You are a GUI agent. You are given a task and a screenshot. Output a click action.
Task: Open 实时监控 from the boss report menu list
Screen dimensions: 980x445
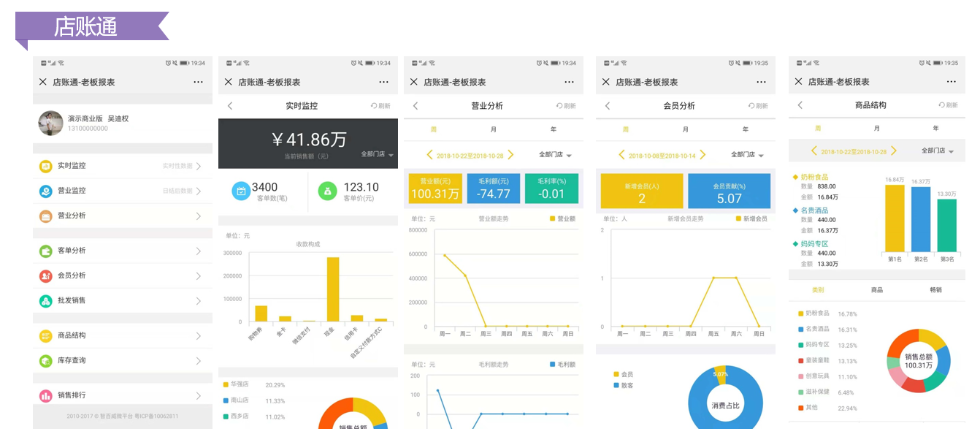coord(72,166)
